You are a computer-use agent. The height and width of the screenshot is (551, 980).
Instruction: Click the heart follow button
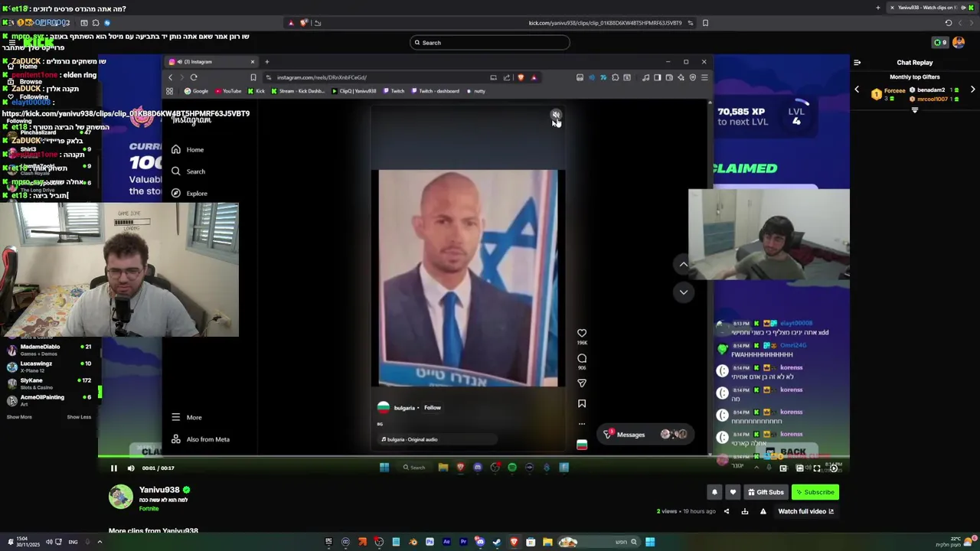(x=733, y=492)
